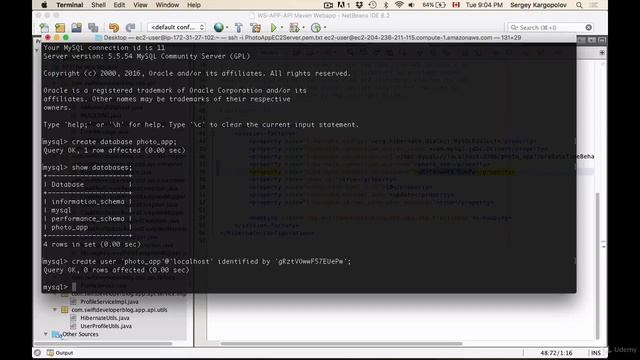Open the View menu
Viewport: 640px width, 360px height.
[140, 5]
